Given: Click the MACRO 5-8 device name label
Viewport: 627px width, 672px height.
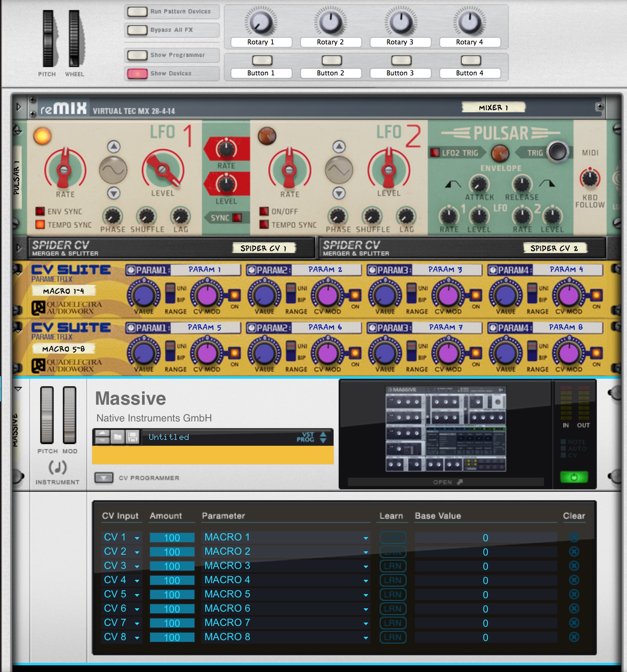Looking at the screenshot, I should [63, 349].
